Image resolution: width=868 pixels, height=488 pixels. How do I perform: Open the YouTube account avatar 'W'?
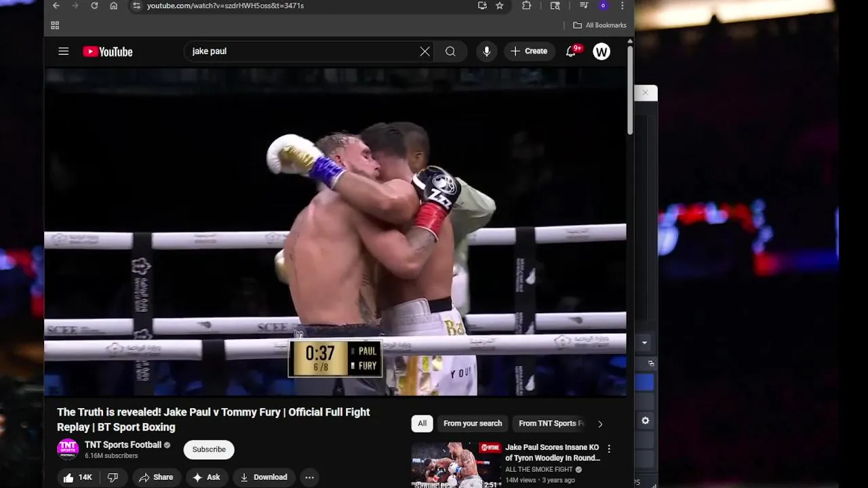pos(601,52)
